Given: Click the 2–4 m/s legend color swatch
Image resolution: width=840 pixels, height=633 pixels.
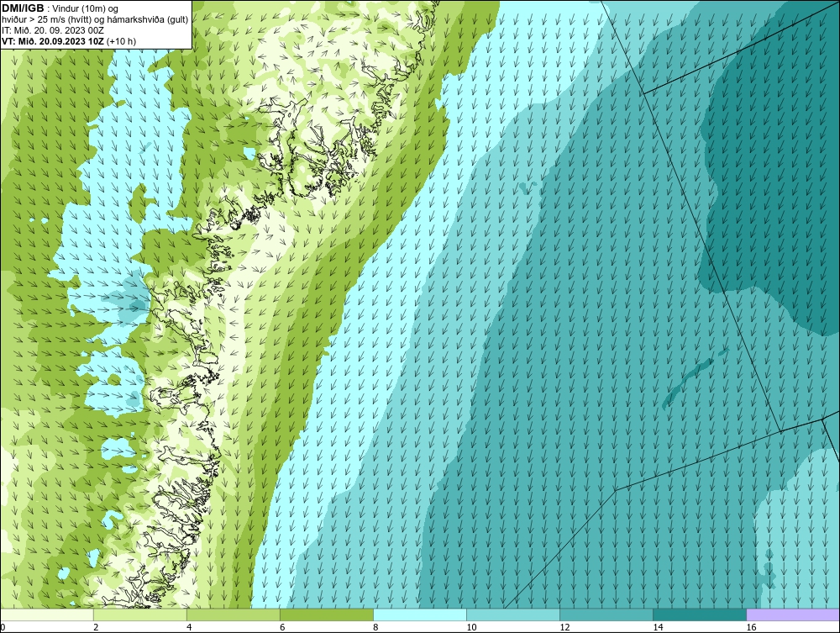Looking at the screenshot, I should click(140, 615).
